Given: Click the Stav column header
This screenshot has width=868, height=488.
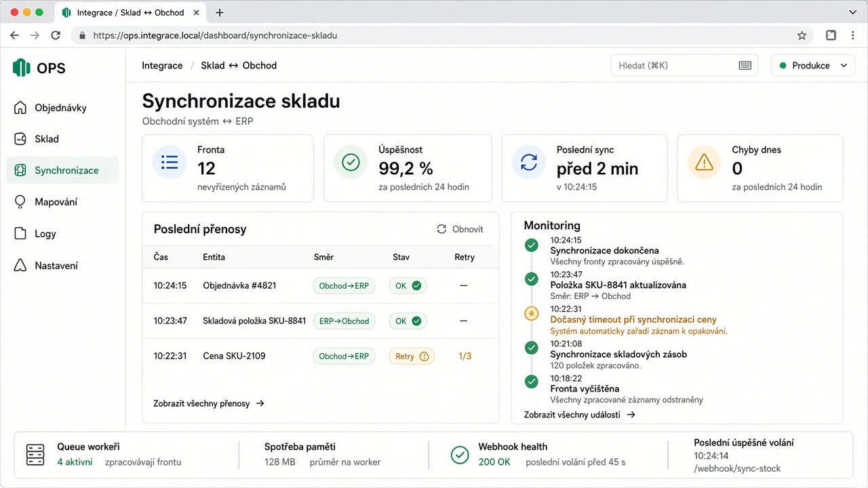Looking at the screenshot, I should [401, 257].
